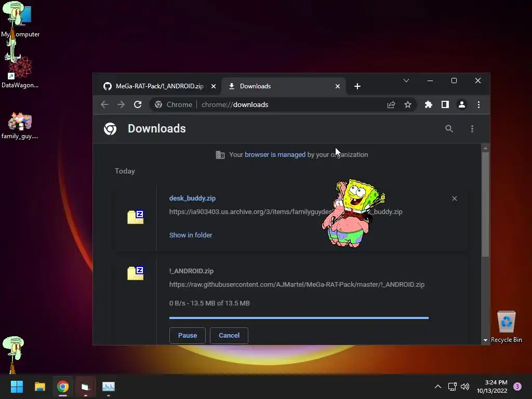Image resolution: width=532 pixels, height=399 pixels.
Task: Search downloads with magnifier icon
Action: pos(449,129)
